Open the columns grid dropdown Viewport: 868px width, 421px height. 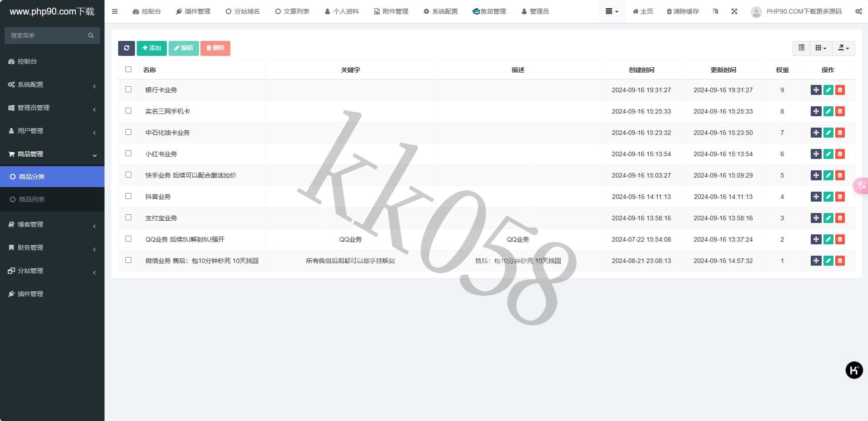click(x=821, y=48)
